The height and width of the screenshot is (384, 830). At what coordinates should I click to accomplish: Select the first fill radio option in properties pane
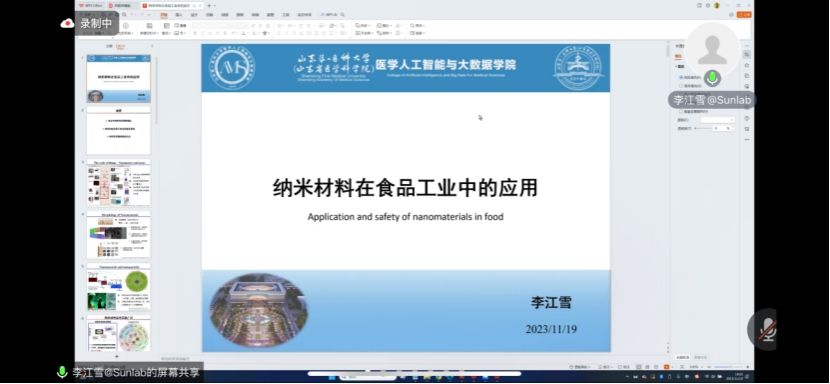[x=681, y=77]
